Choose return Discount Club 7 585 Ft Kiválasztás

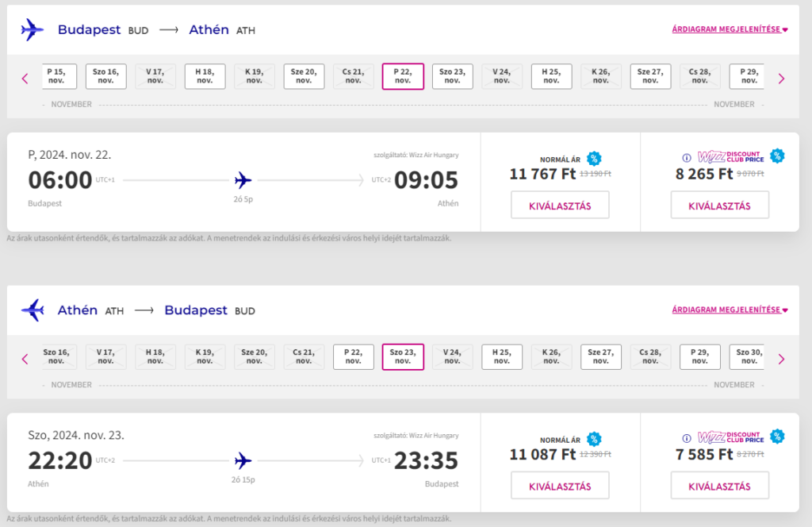719,485
